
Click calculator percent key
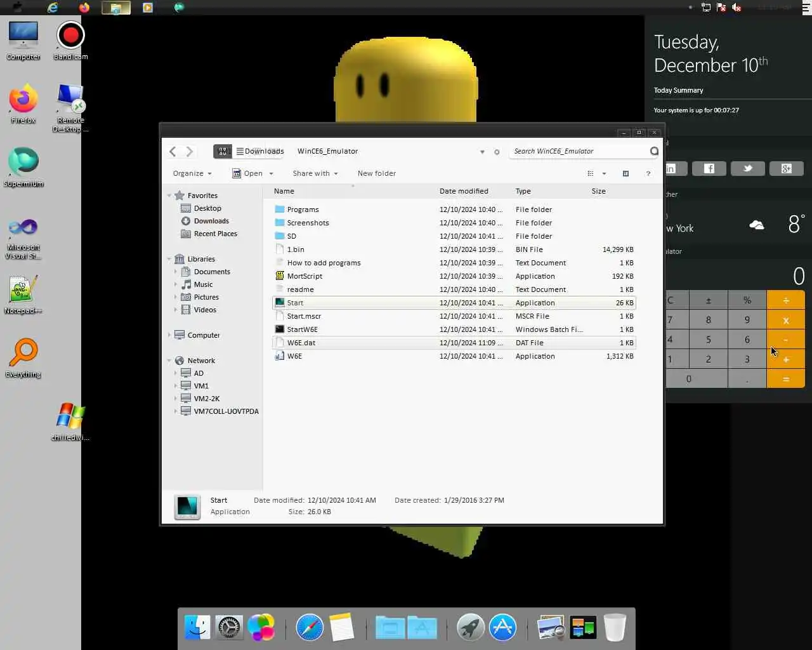coord(747,300)
